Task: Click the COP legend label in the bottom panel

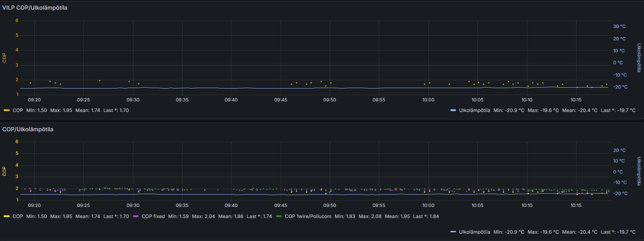Action: pyautogui.click(x=17, y=216)
